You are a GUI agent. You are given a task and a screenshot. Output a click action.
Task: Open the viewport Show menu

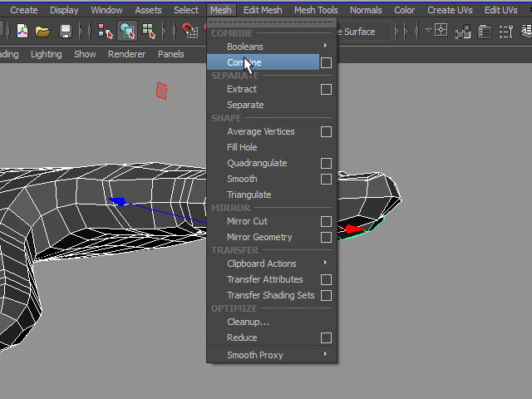coord(85,54)
